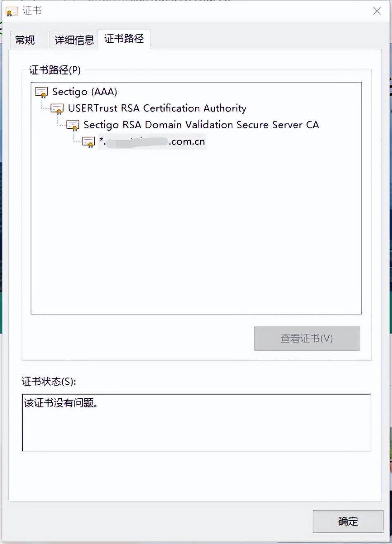
Task: Select the Sectigo (AAA) root certificate icon
Action: click(x=42, y=92)
